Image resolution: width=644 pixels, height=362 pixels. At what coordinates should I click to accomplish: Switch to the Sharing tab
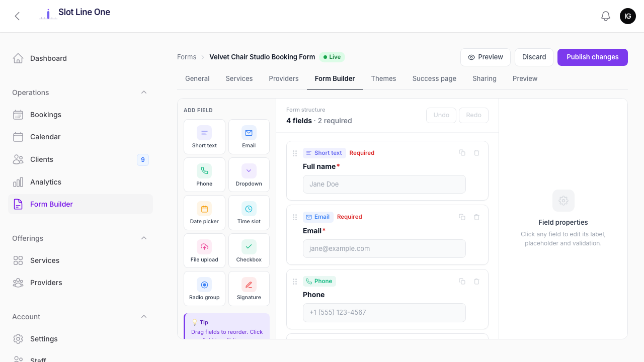pos(485,78)
